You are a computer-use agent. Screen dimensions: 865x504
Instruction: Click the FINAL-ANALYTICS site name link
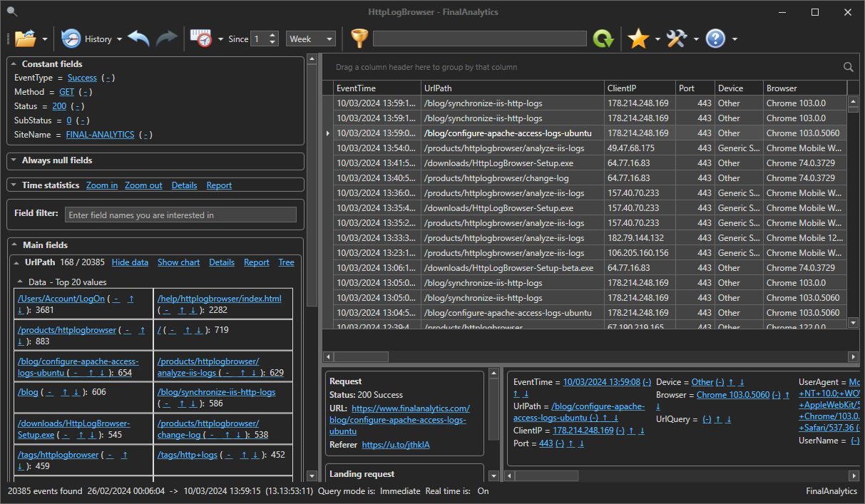[x=100, y=134]
